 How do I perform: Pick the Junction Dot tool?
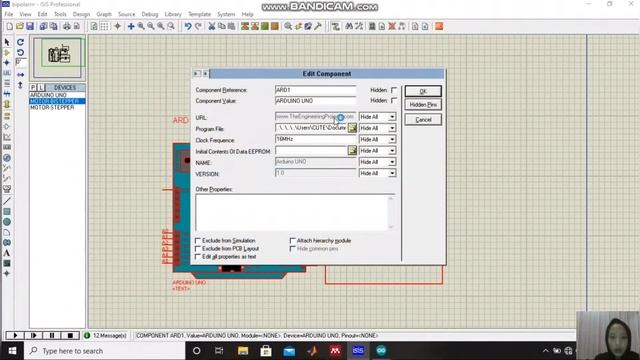pos(7,63)
